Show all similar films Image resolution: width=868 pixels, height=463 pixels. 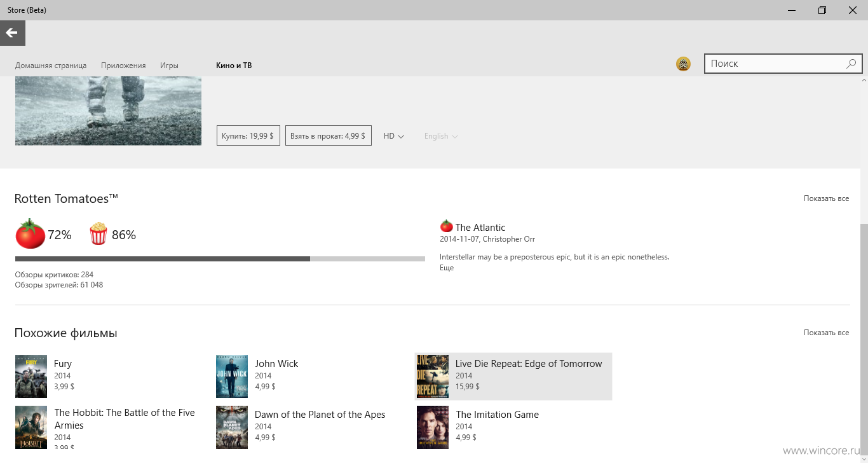tap(826, 333)
